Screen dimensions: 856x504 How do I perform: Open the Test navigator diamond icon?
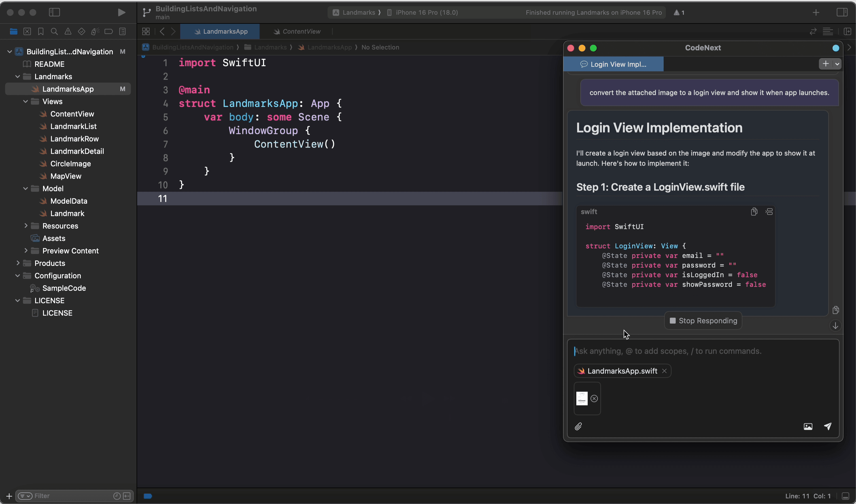coord(82,32)
